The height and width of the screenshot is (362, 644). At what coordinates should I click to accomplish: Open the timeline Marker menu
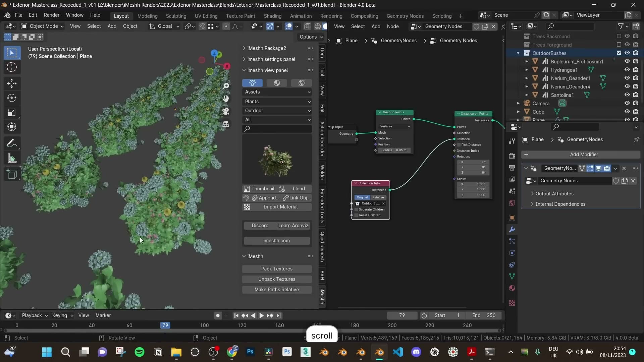[x=103, y=315]
